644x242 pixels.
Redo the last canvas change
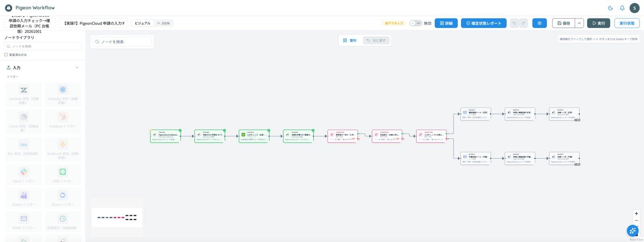pyautogui.click(x=524, y=23)
